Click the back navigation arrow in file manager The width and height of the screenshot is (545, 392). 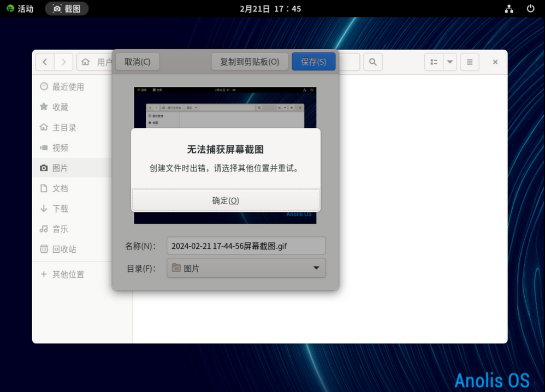pyautogui.click(x=45, y=62)
